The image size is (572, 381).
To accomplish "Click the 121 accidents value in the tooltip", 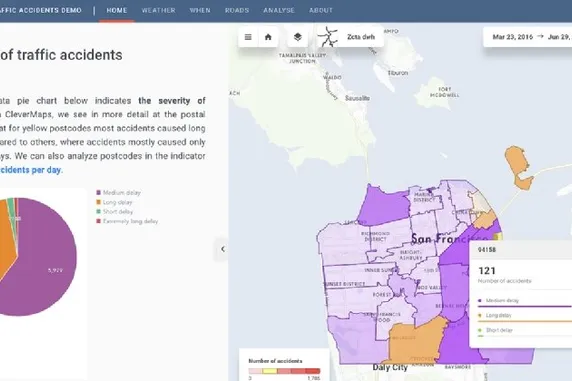I will [x=487, y=271].
